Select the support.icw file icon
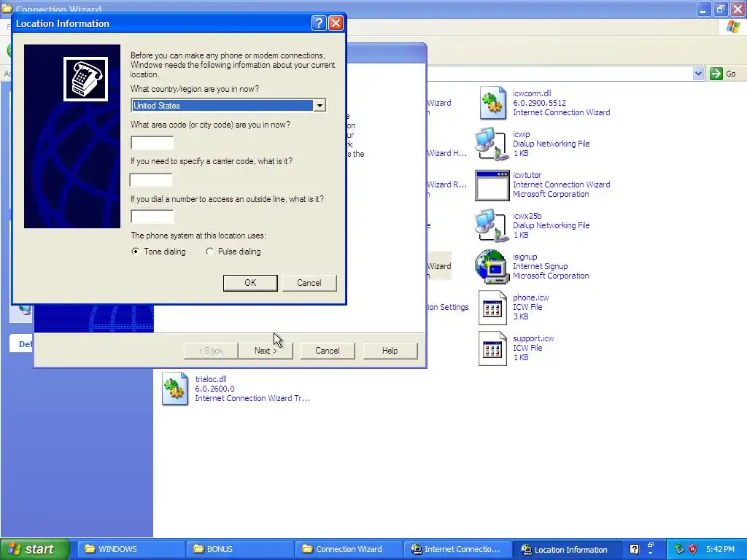This screenshot has height=560, width=747. (x=492, y=349)
